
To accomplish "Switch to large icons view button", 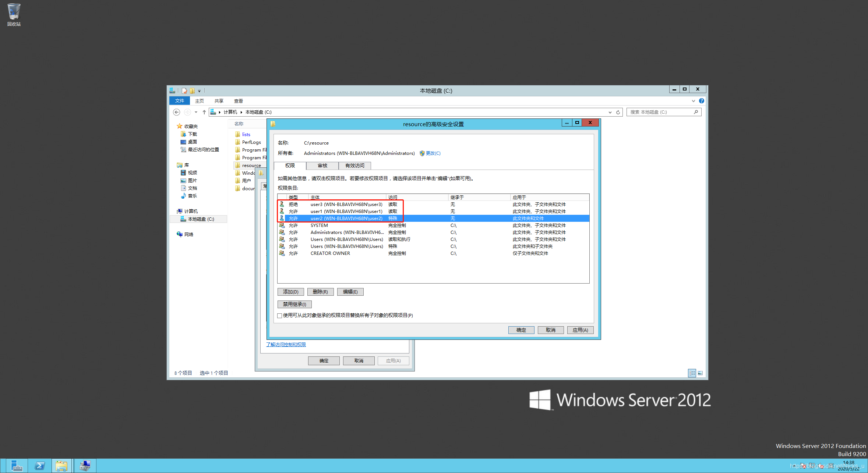I will (x=700, y=373).
